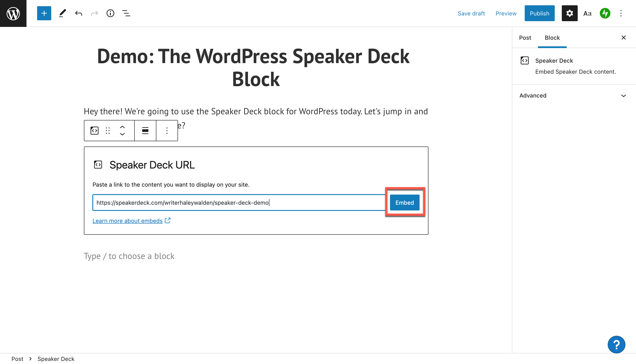Open the change alignment dropdown
The image size is (636, 364).
coord(145,131)
